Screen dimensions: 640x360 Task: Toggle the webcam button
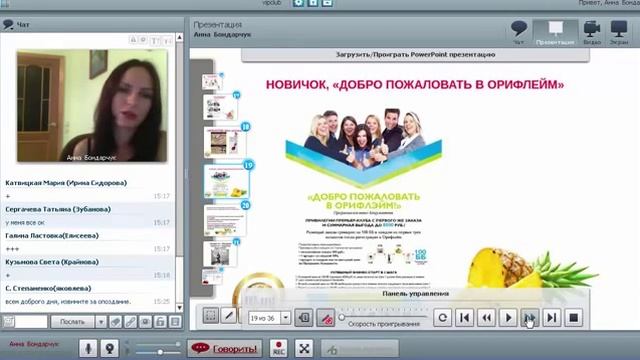109,348
